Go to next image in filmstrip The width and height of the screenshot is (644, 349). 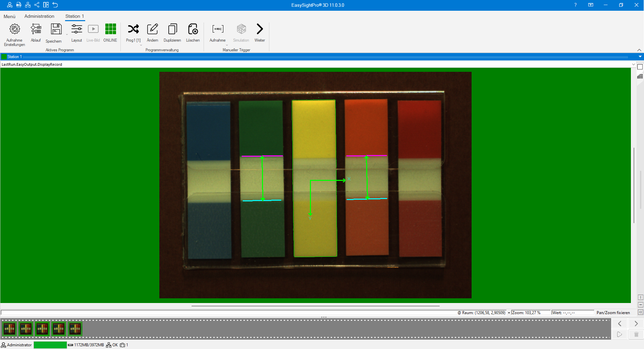pos(636,323)
